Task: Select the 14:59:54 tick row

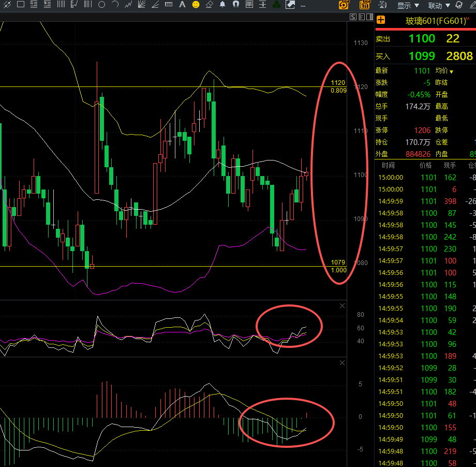Action: tap(426, 320)
